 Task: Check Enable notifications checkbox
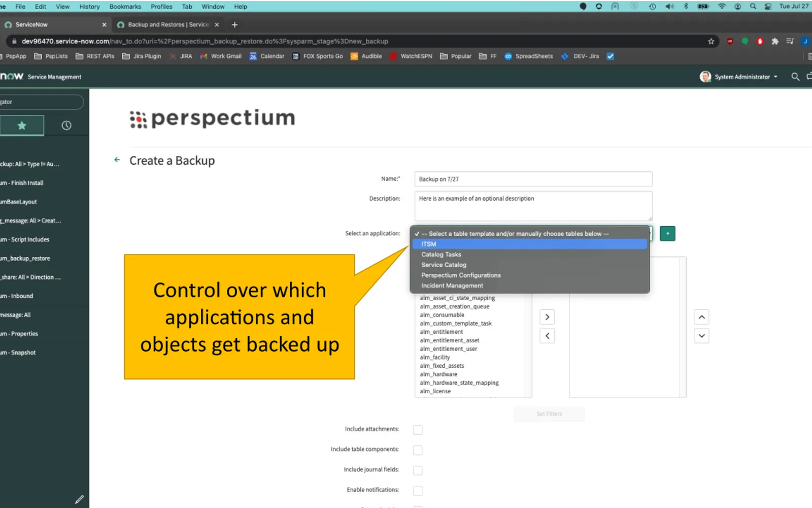[418, 491]
